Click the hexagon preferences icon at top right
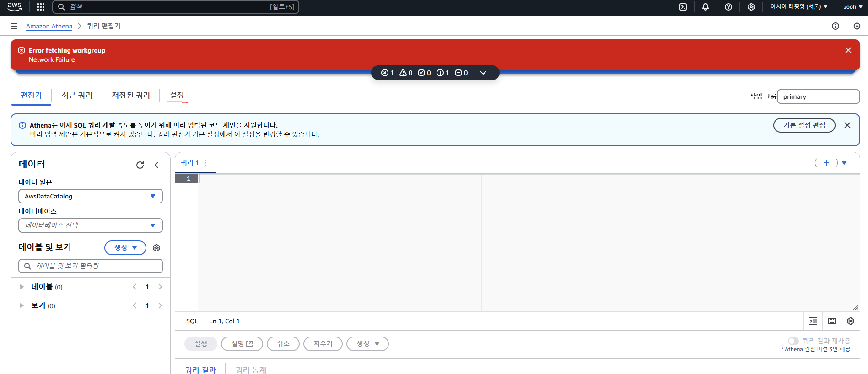This screenshot has width=868, height=374. pos(857,26)
